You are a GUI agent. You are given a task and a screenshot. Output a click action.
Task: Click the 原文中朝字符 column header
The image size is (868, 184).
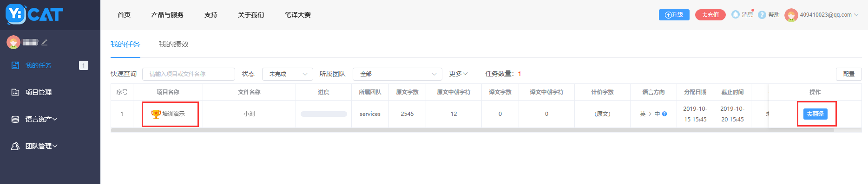[454, 92]
